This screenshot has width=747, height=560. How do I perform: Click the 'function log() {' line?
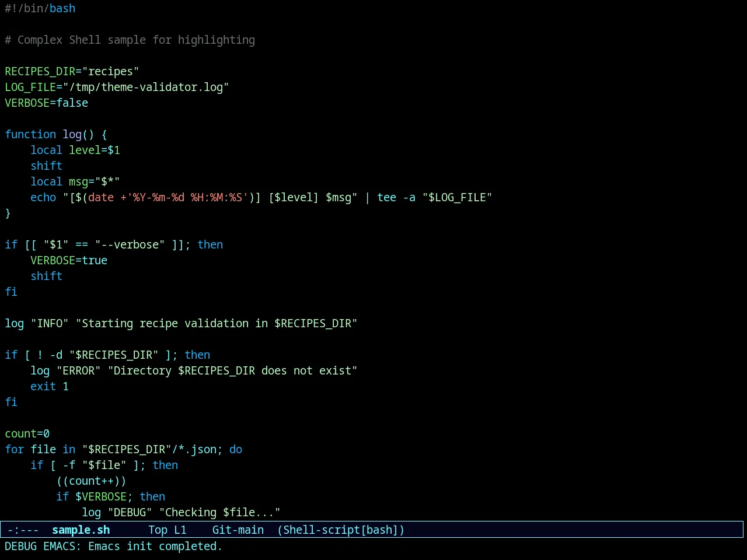click(56, 134)
